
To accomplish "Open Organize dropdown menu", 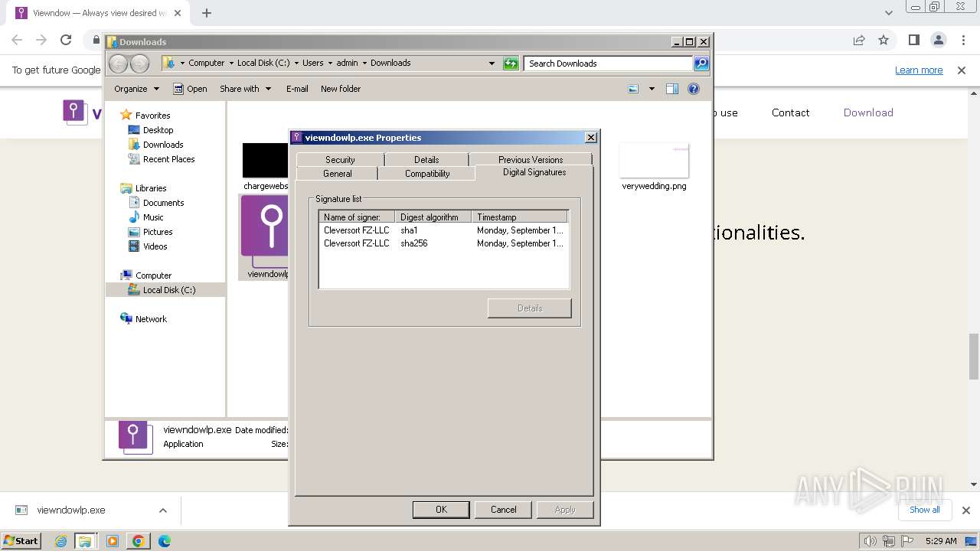I will [x=137, y=89].
